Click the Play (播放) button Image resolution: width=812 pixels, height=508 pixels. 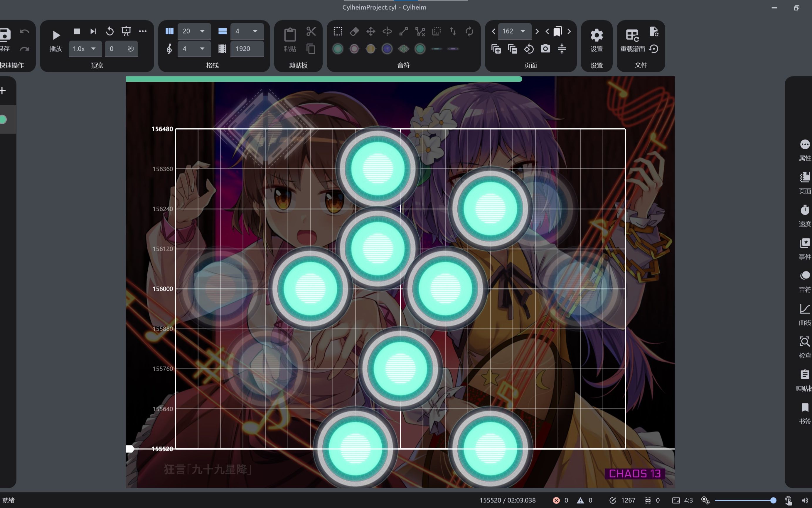click(x=56, y=40)
